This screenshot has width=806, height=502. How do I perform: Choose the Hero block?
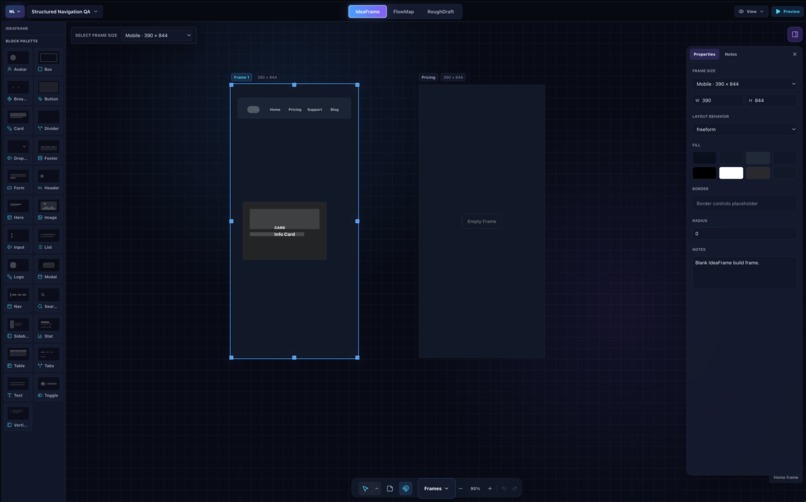pos(18,211)
